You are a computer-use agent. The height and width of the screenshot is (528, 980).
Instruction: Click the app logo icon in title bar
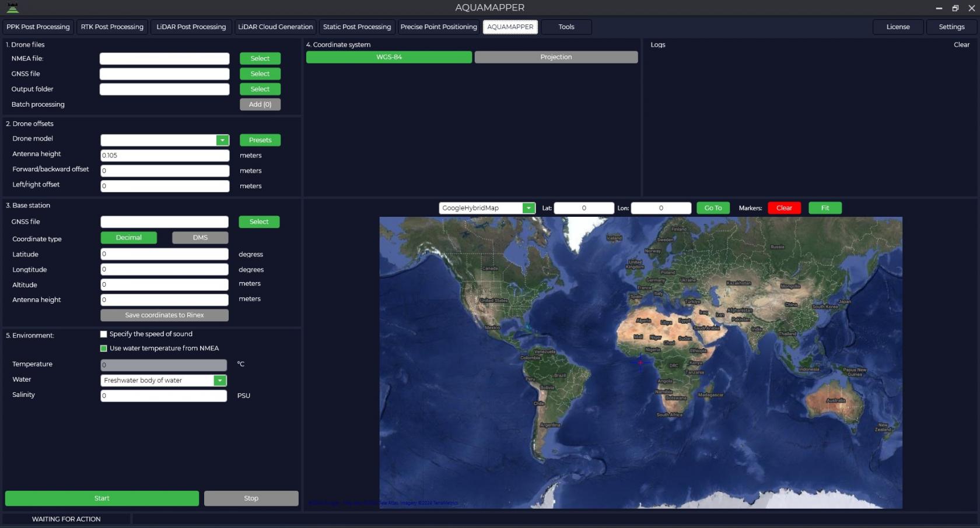pyautogui.click(x=12, y=8)
